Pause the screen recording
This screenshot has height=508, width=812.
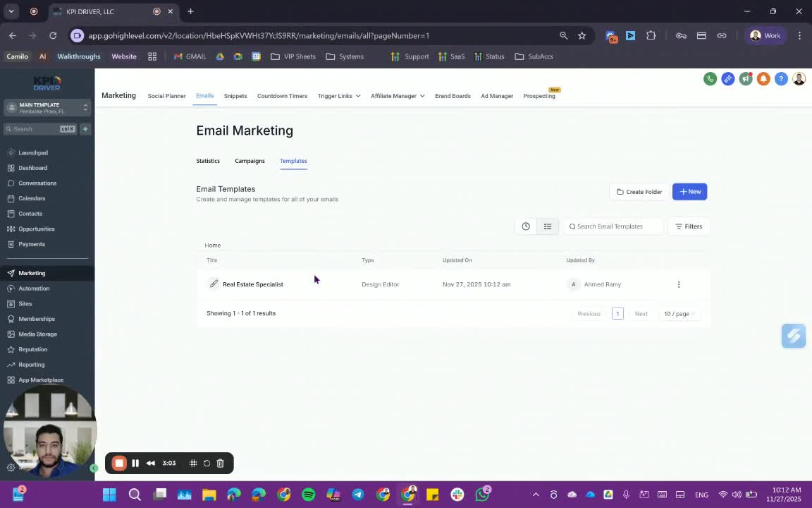click(135, 463)
